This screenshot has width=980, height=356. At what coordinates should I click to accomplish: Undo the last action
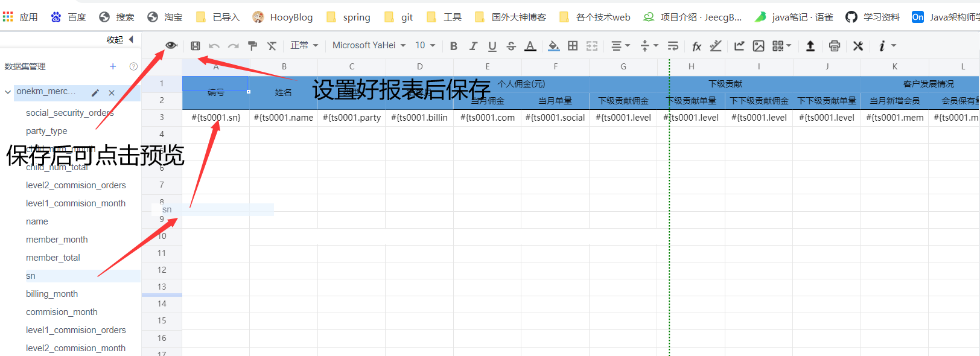click(214, 46)
